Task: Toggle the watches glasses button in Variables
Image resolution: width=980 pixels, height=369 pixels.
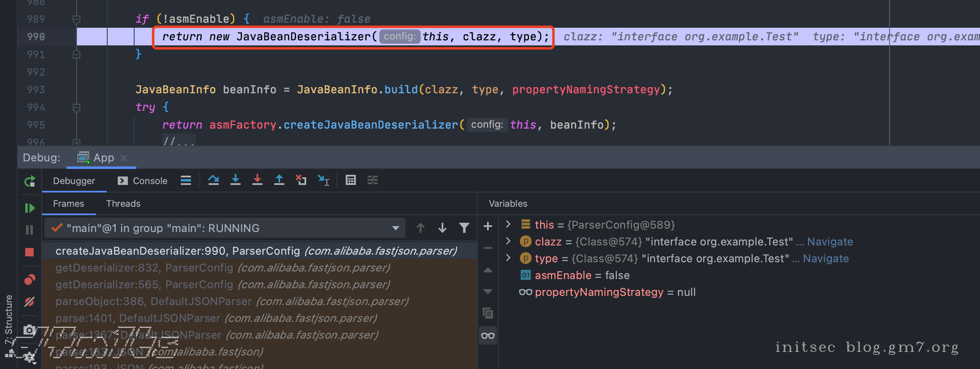Action: pyautogui.click(x=488, y=335)
